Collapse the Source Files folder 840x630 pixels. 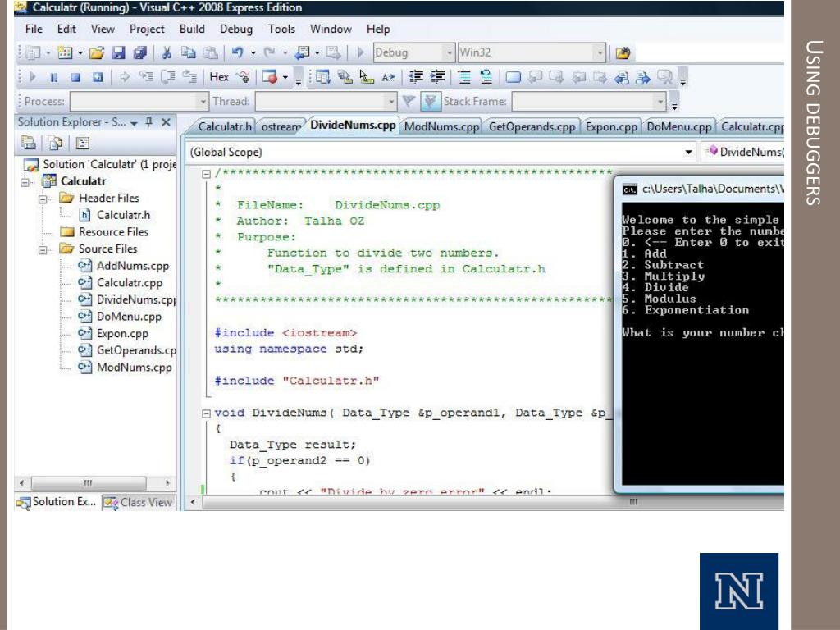point(43,249)
